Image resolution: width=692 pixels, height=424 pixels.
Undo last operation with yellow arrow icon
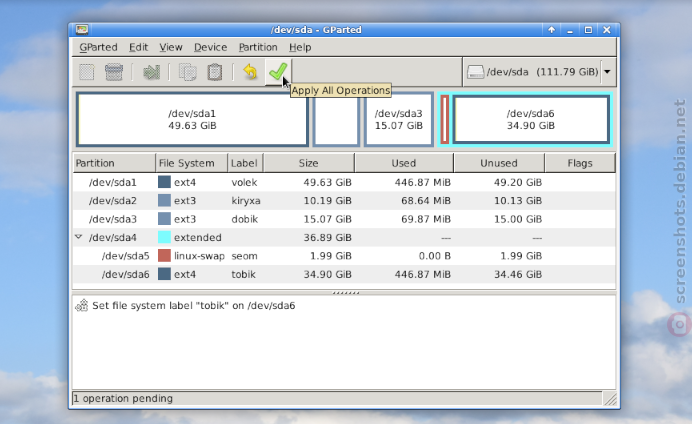pyautogui.click(x=250, y=72)
